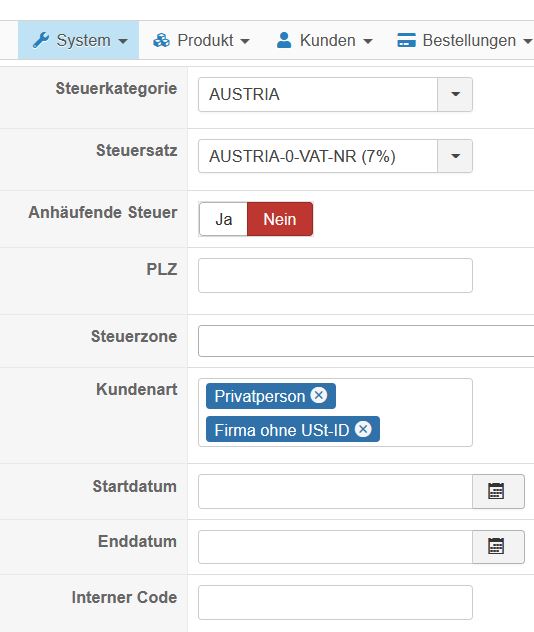Open the Enddatum calendar picker
534x632 pixels.
click(x=498, y=547)
